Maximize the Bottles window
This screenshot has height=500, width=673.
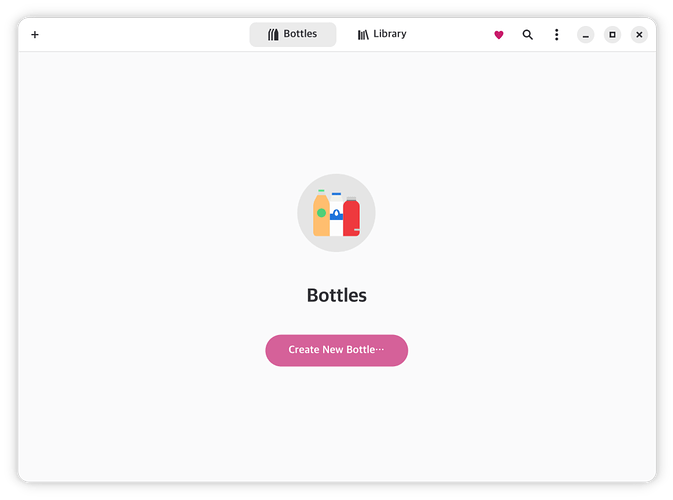coord(612,35)
